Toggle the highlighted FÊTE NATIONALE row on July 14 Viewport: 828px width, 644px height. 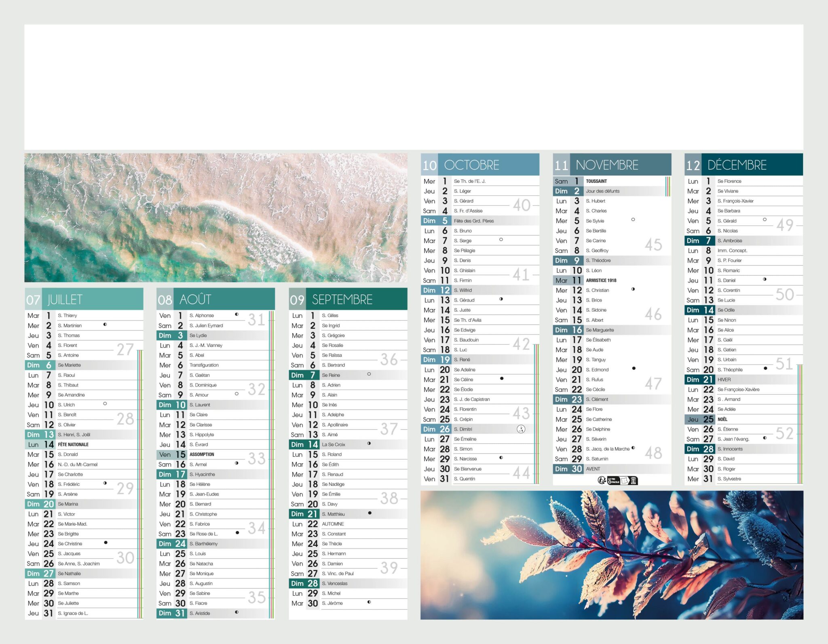pyautogui.click(x=81, y=444)
